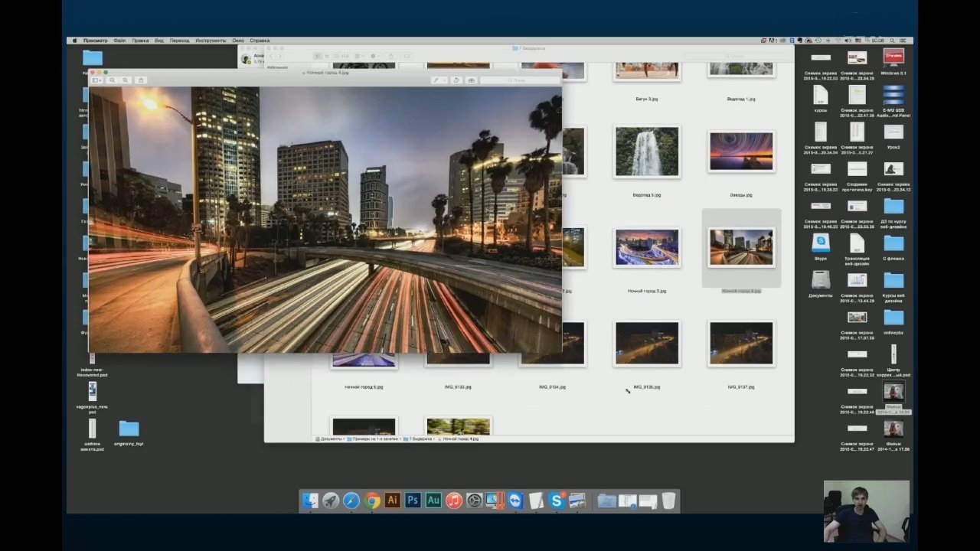Click the IMG_9134.jpg file name

point(552,387)
